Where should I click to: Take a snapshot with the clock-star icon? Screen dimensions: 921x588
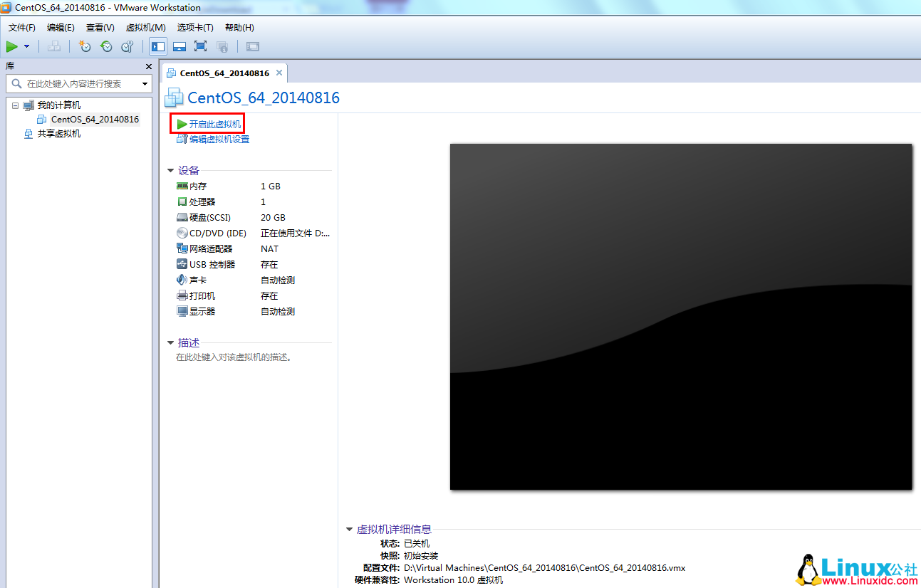(85, 46)
